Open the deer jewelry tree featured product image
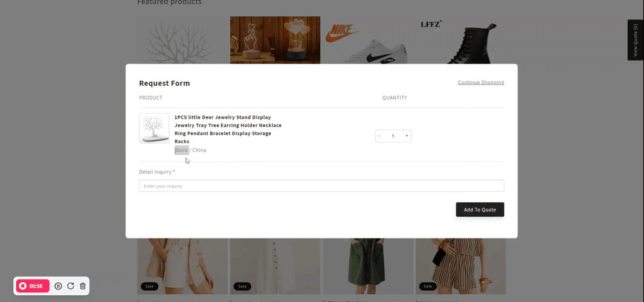 click(x=182, y=40)
